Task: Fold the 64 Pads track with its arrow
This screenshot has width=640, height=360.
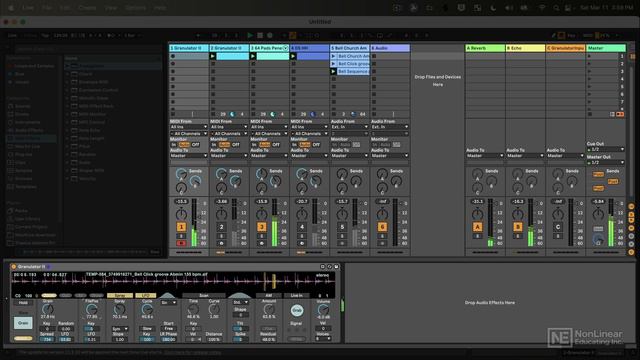Action: point(285,48)
